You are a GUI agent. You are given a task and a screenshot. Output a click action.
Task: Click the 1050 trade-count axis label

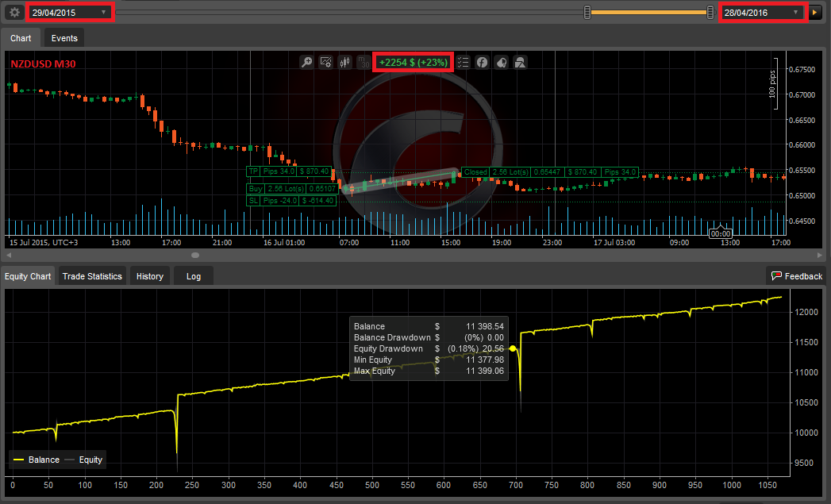click(768, 485)
